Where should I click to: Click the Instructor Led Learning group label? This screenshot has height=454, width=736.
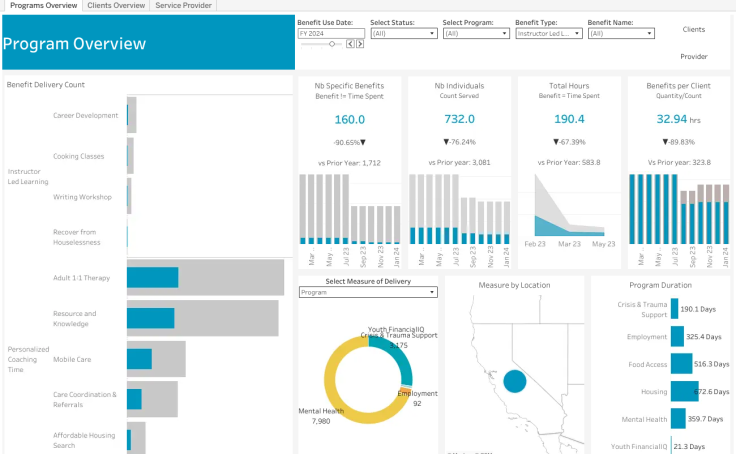tap(28, 177)
